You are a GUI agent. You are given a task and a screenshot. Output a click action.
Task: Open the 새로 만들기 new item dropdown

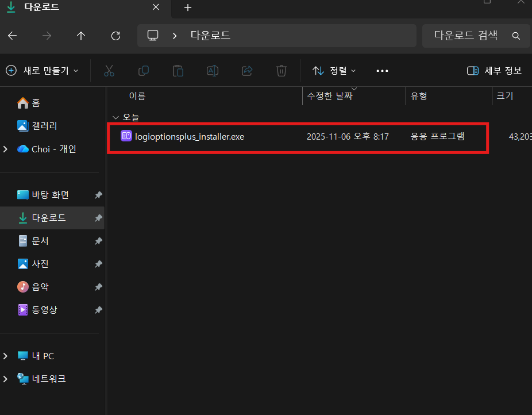42,71
